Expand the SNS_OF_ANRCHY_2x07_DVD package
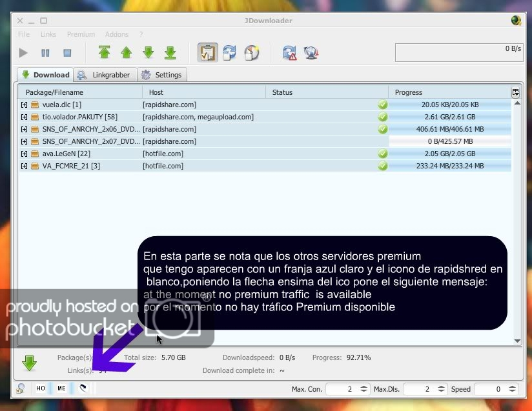 (24, 141)
